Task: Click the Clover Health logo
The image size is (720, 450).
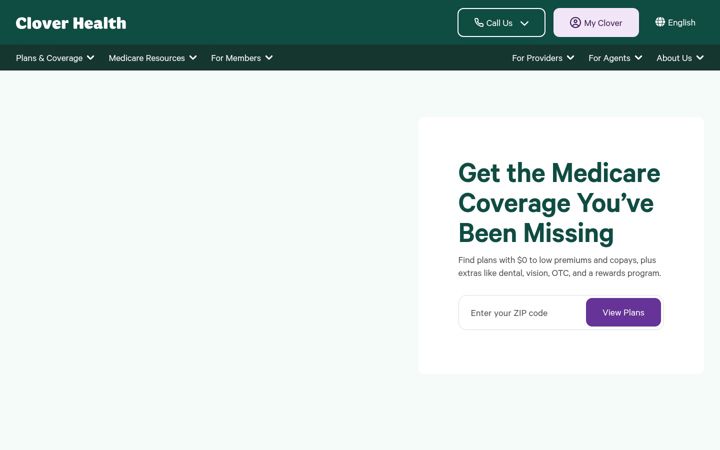Action: 71,23
